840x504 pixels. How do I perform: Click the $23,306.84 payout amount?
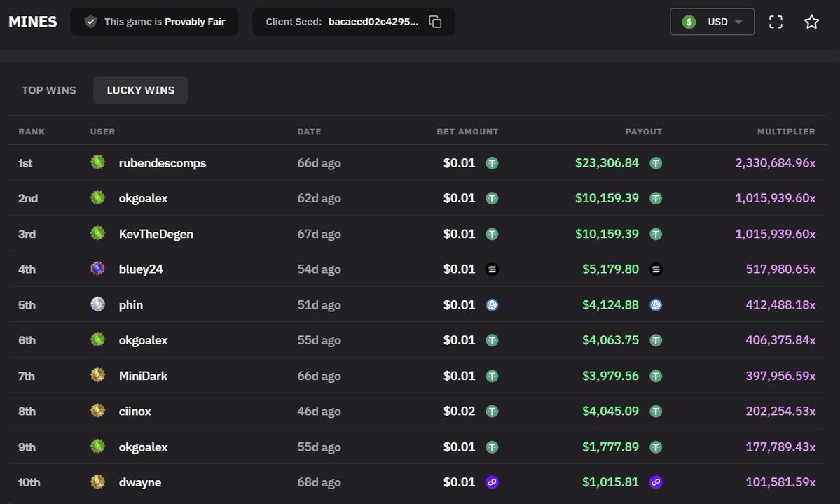[607, 162]
